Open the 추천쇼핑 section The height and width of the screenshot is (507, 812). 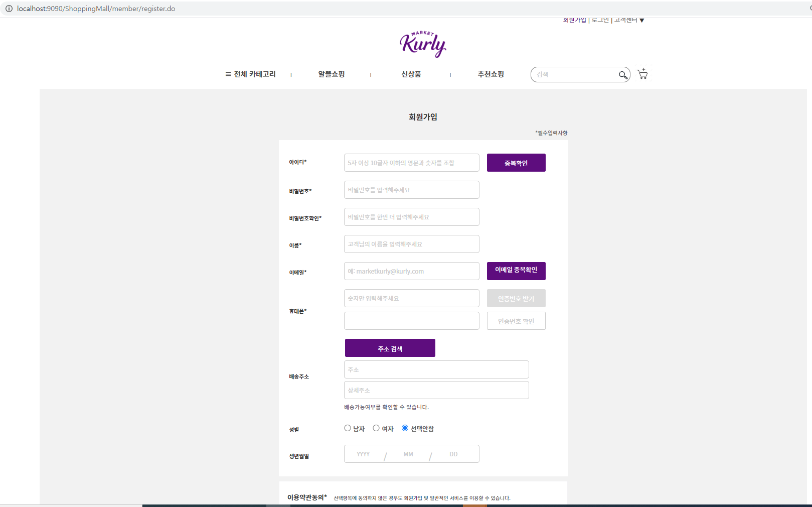click(491, 74)
